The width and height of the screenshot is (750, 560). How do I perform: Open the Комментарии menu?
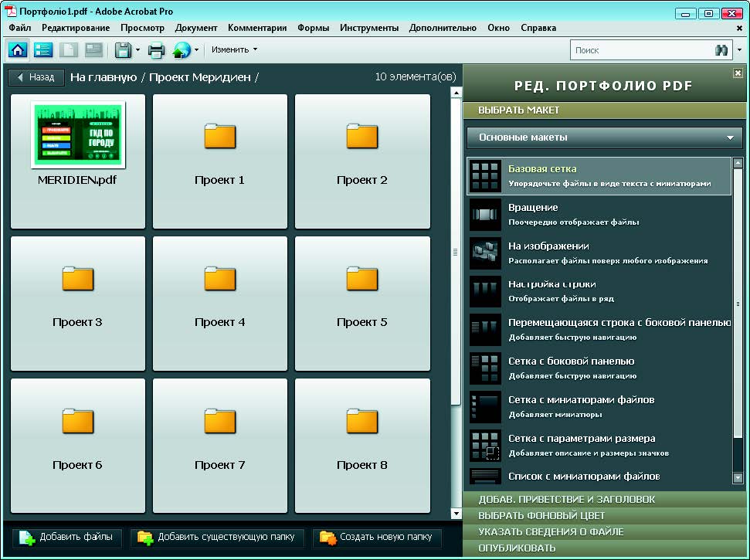pos(257,28)
